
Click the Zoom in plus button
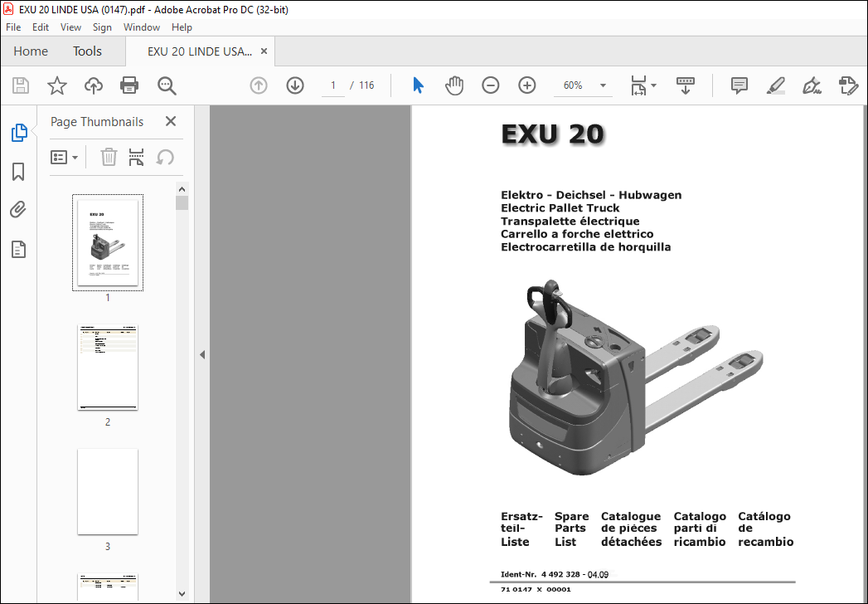pos(527,85)
